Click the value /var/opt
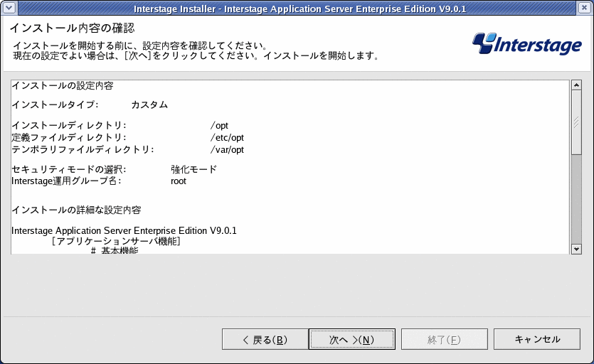This screenshot has height=364, width=594. [227, 149]
